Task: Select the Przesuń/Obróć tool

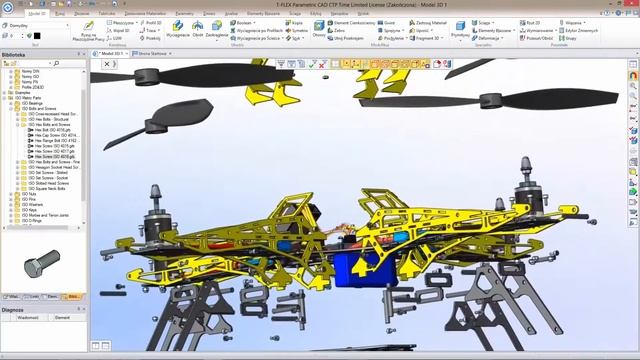Action: [536, 38]
